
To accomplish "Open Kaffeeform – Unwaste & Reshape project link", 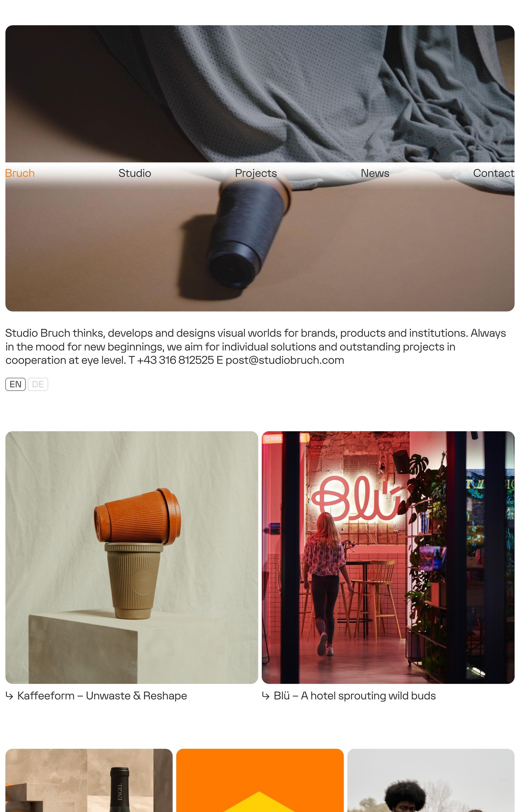I will [x=102, y=696].
